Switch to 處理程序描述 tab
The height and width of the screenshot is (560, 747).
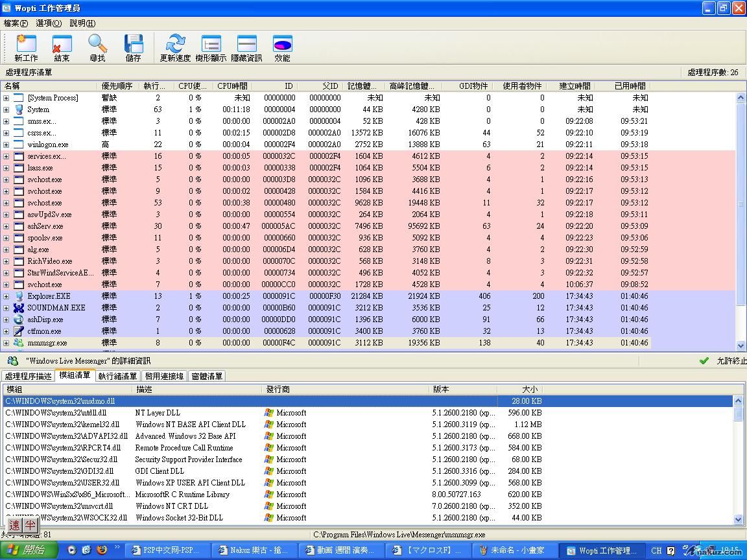coord(28,376)
